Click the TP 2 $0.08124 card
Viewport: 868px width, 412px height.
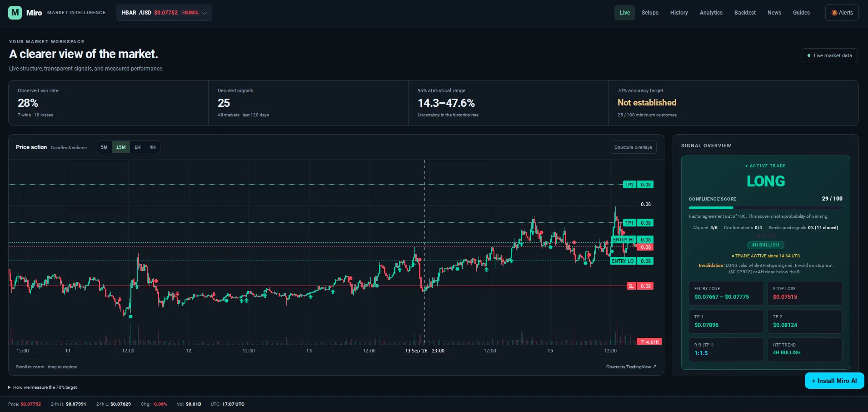pos(805,322)
